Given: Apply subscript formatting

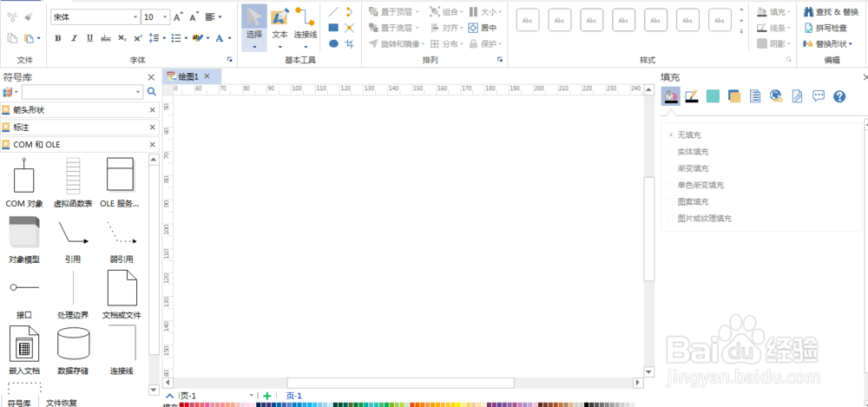Looking at the screenshot, I should point(122,38).
